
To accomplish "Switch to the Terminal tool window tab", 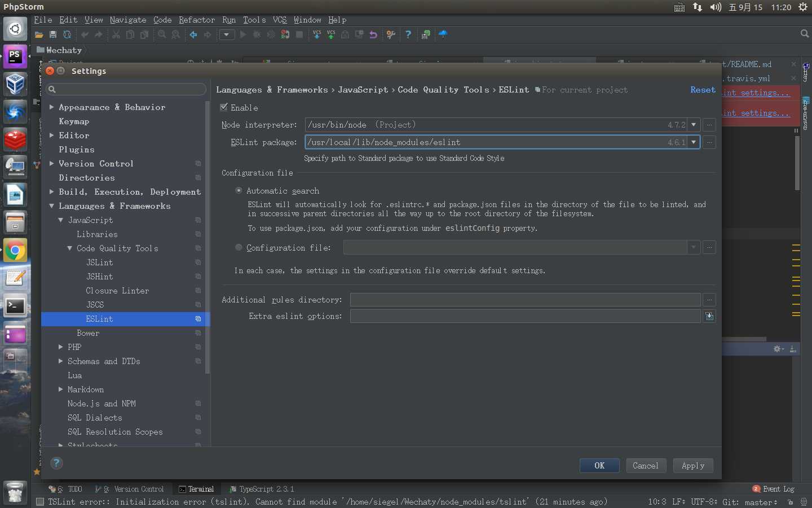I will click(196, 489).
